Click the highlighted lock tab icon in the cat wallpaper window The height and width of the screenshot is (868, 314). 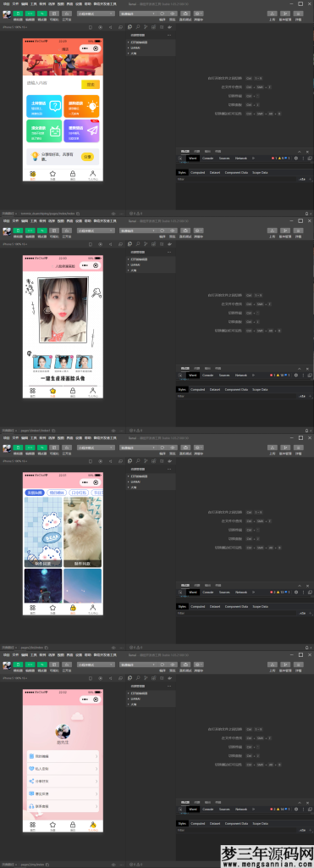73,608
